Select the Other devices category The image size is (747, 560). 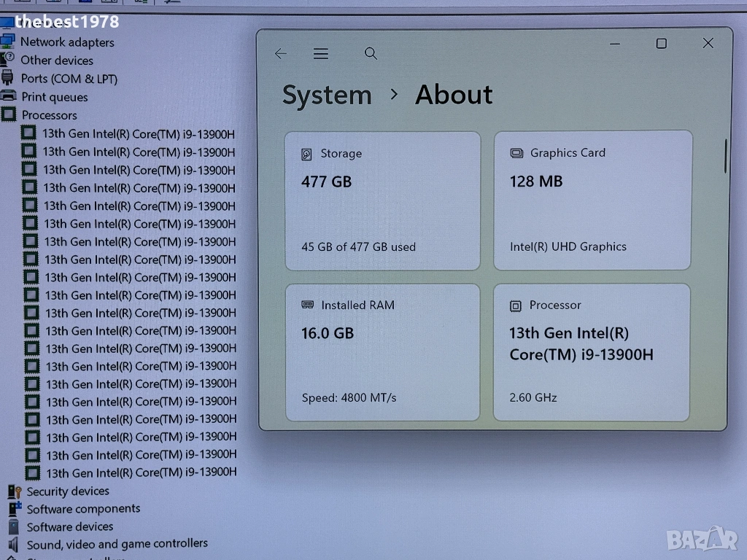click(56, 61)
